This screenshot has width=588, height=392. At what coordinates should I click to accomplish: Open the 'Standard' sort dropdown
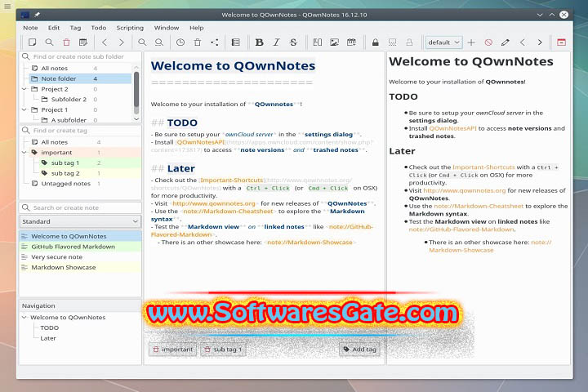80,221
